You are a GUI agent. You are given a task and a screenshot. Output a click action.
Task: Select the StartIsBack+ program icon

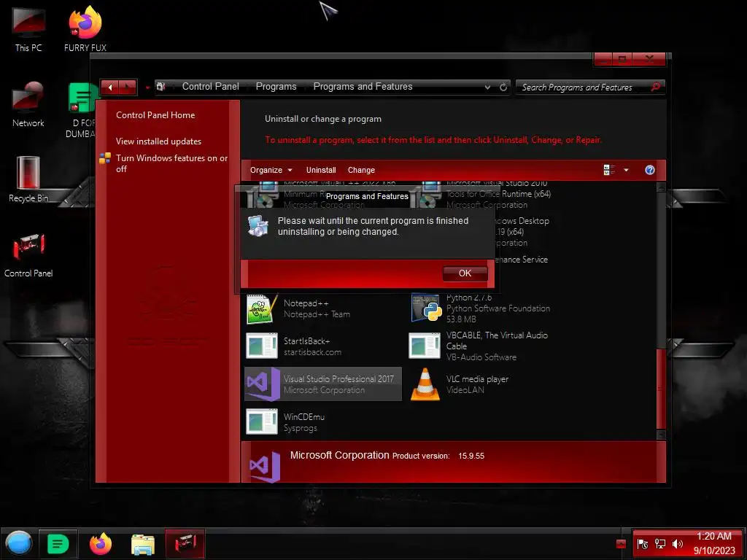(x=262, y=346)
